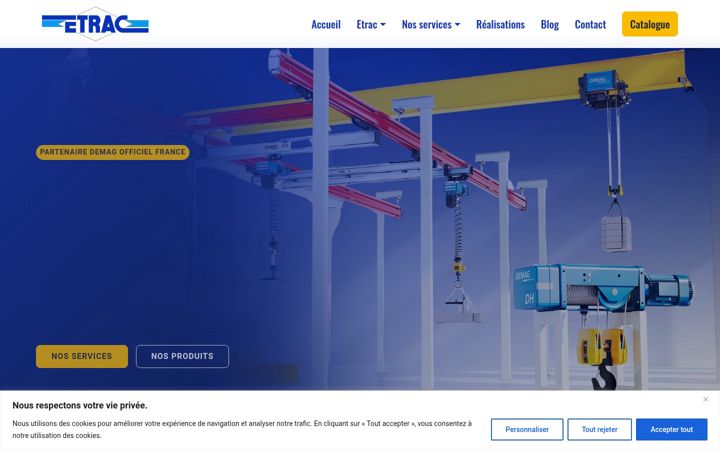Click the Partenaire Demag Officiel France badge
The width and height of the screenshot is (720, 450).
(x=112, y=152)
